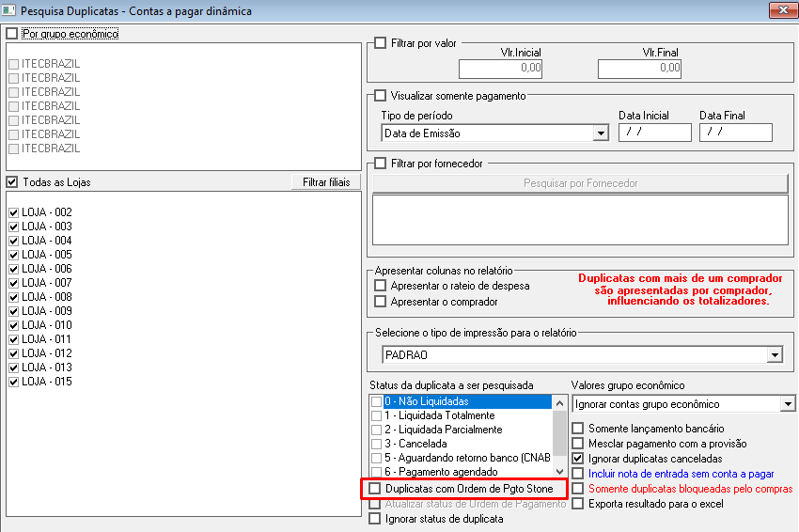Screen dimensions: 799x532
Task: Uncheck LOJA - 010
Action: 14,325
